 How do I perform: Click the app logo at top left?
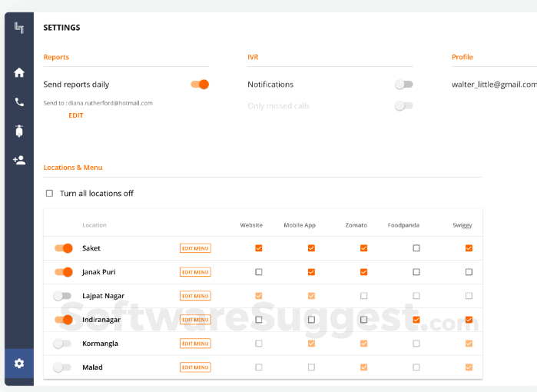click(x=19, y=28)
